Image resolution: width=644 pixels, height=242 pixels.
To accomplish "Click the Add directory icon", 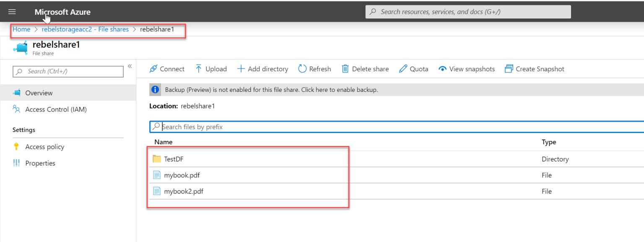I will tap(241, 68).
